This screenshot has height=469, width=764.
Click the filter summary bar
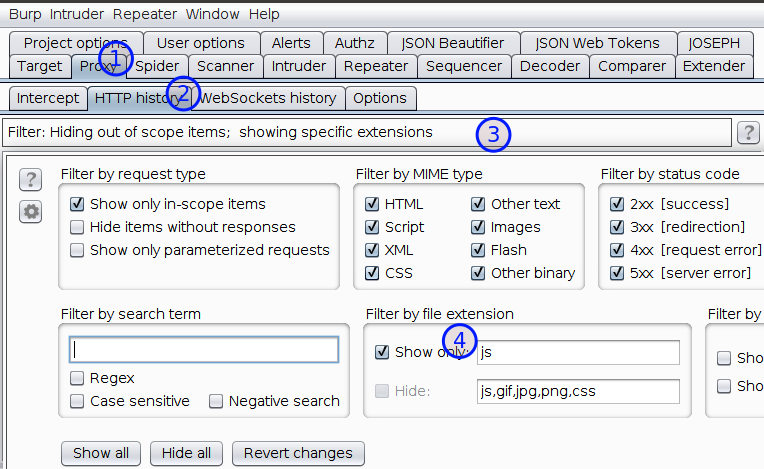point(367,132)
